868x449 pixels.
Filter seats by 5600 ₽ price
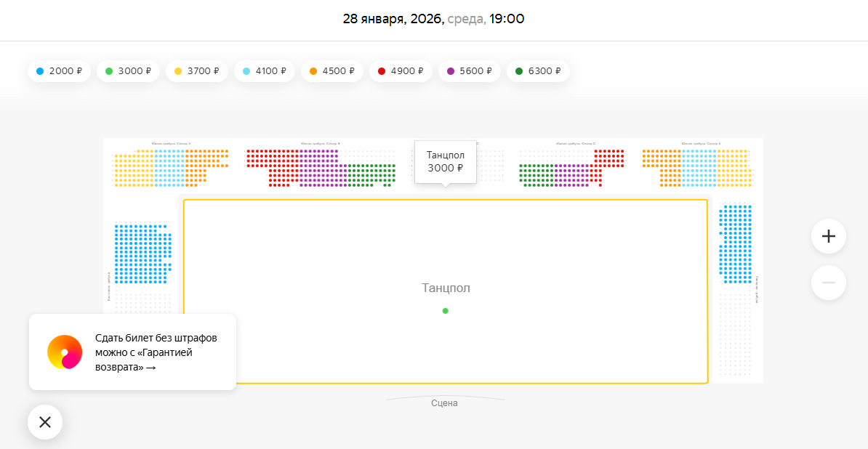(470, 71)
